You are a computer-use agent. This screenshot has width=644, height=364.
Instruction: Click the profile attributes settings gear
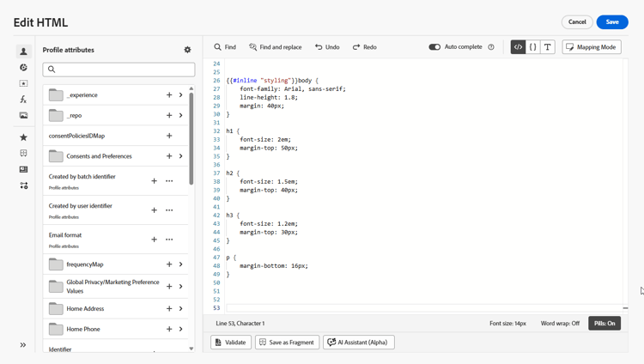187,50
